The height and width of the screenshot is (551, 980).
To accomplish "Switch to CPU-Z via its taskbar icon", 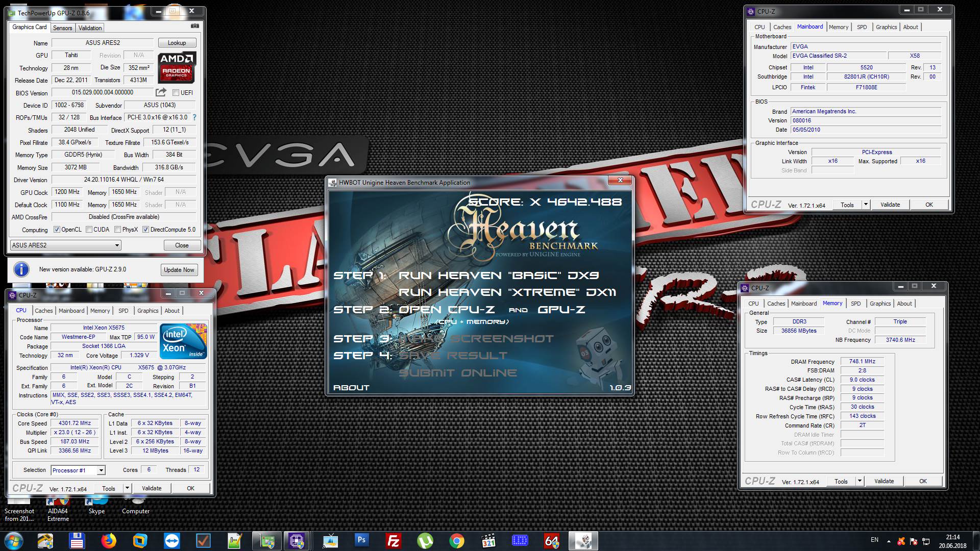I will tap(297, 541).
